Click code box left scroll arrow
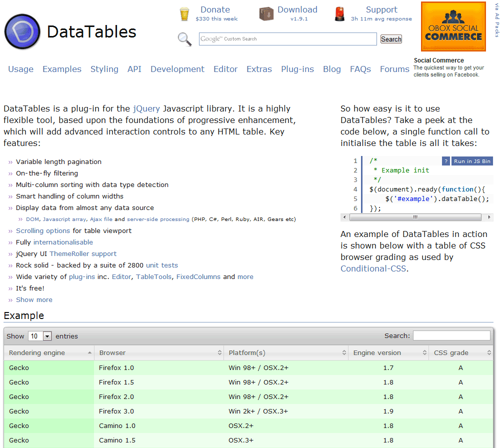The image size is (501, 448). click(344, 217)
